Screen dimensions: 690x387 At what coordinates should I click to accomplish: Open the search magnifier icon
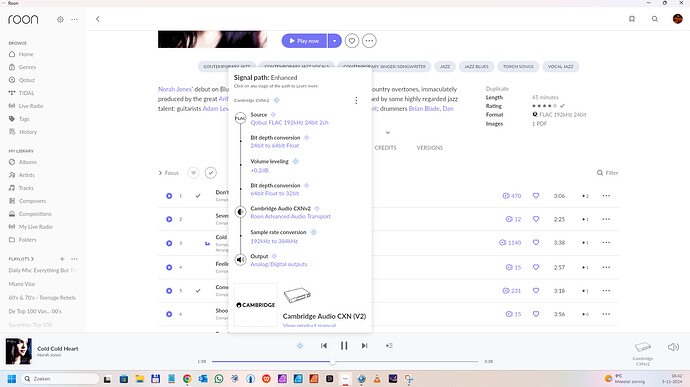[655, 19]
